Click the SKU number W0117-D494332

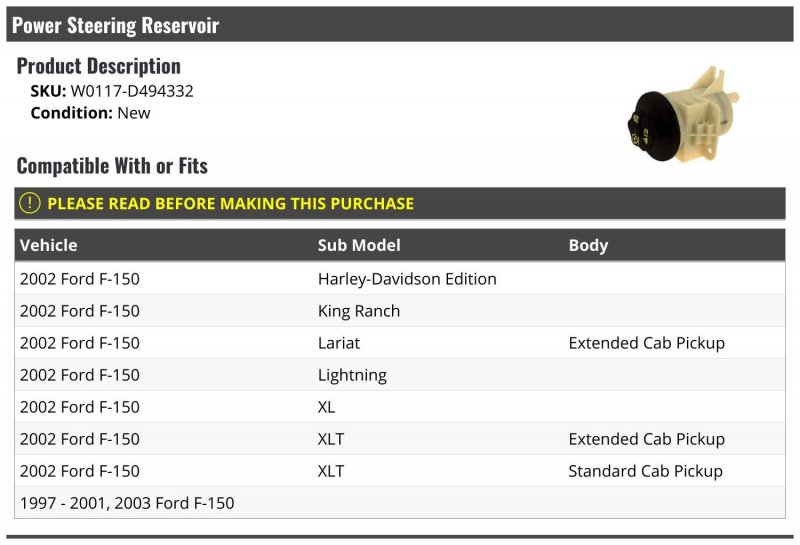tap(132, 91)
